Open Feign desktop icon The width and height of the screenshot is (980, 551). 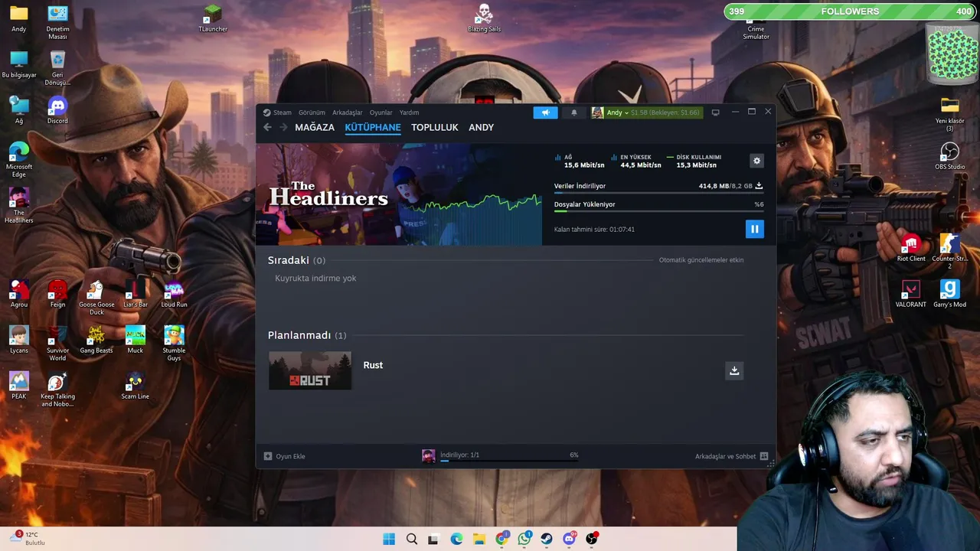[x=57, y=293]
